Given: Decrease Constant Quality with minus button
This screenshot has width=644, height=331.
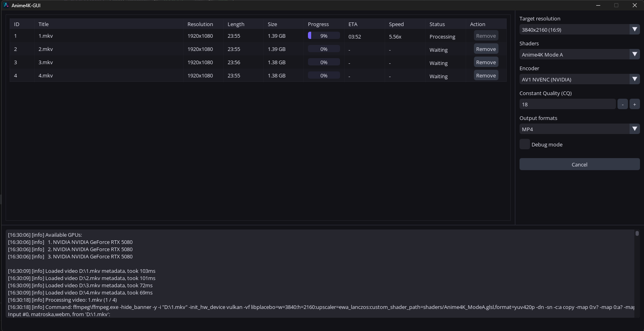Looking at the screenshot, I should coord(622,104).
